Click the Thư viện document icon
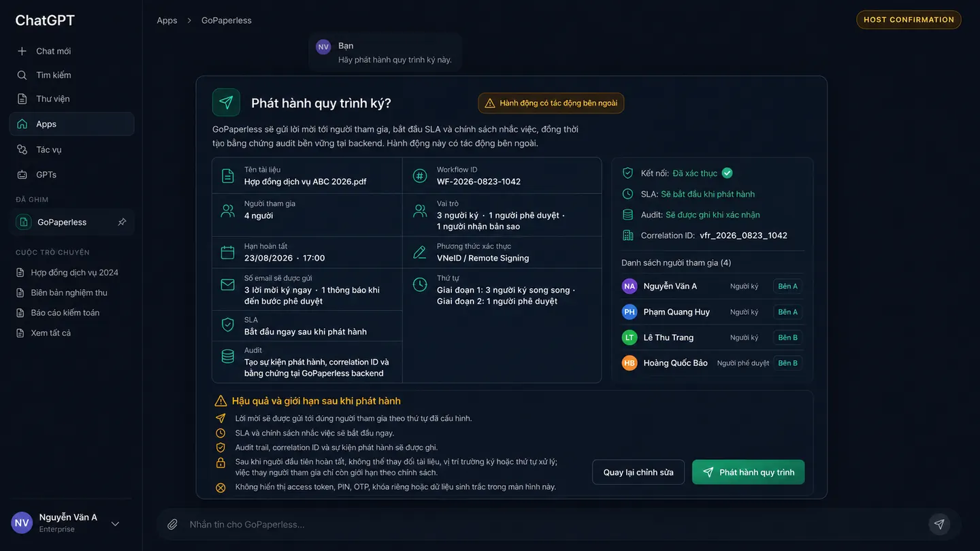The image size is (980, 551). (22, 99)
